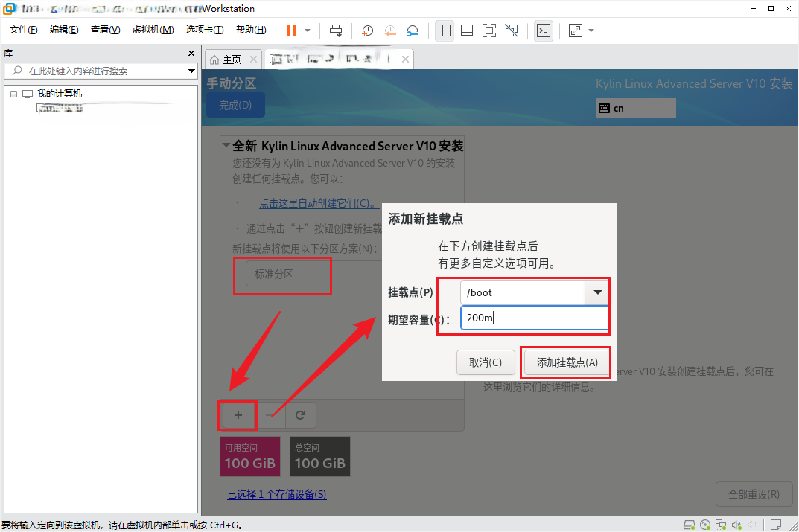799x532 pixels.
Task: Click the network adapter status bar icon
Action: [x=721, y=525]
